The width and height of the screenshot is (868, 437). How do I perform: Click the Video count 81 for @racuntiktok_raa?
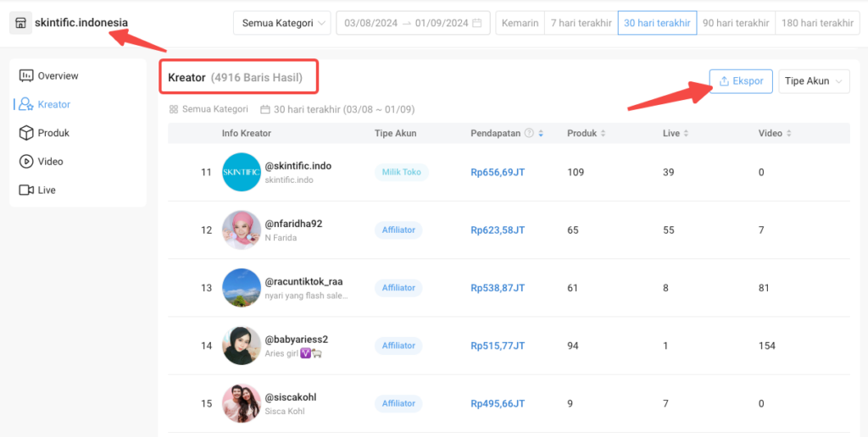(764, 288)
